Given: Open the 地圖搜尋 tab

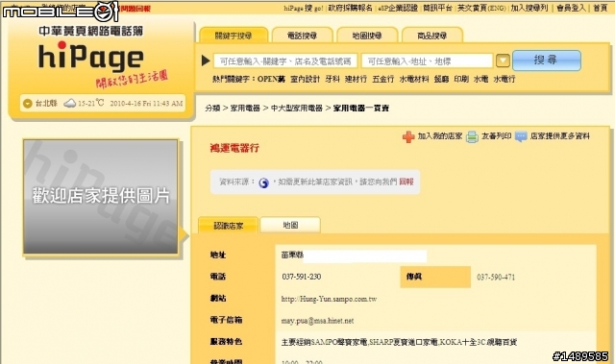Looking at the screenshot, I should (367, 36).
